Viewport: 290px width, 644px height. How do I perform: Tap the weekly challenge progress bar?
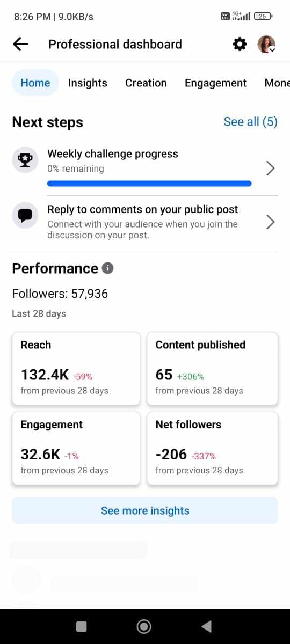pos(149,184)
